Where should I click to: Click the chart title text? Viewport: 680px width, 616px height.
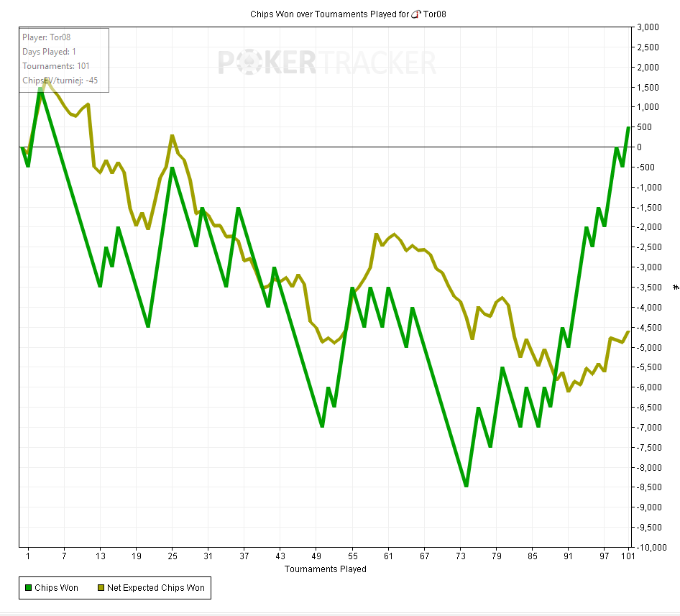(348, 14)
